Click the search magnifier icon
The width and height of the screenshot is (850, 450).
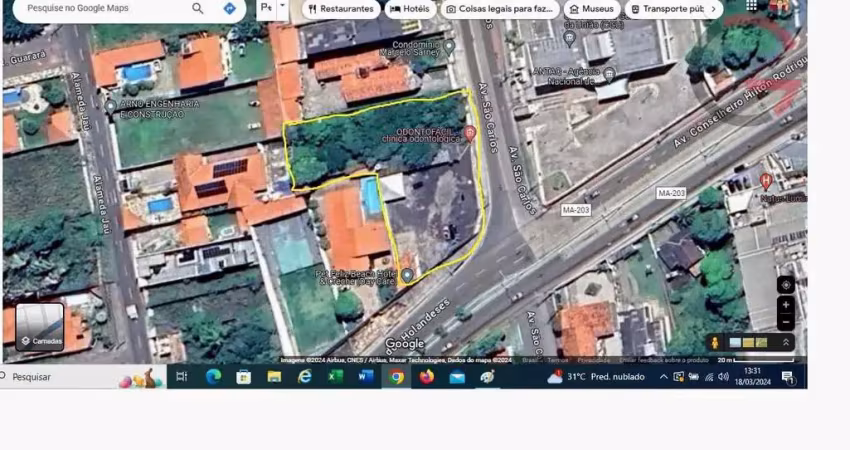pyautogui.click(x=198, y=8)
